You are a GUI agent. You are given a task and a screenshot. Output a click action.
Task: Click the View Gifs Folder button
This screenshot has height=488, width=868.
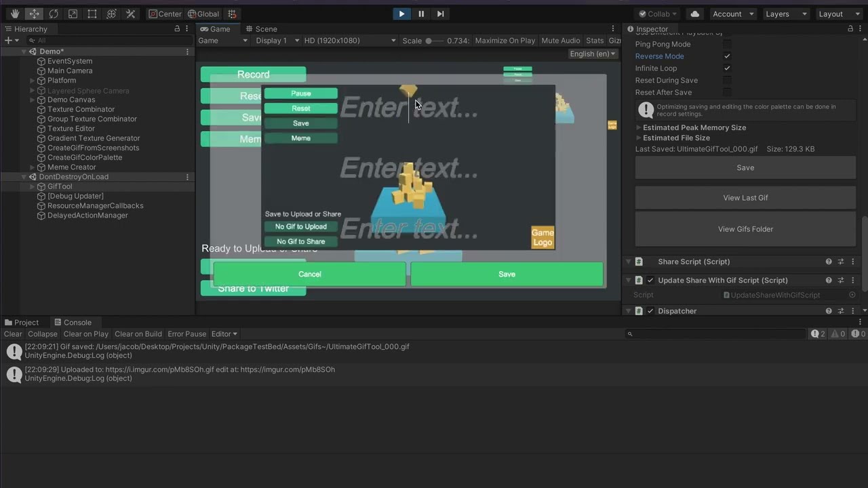(x=745, y=229)
